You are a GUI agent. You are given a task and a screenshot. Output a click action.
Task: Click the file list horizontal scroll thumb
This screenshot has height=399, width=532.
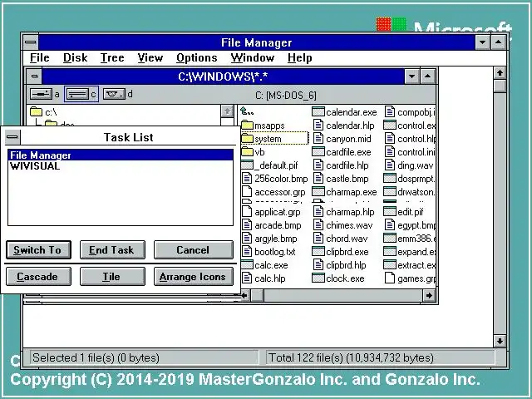coord(258,296)
